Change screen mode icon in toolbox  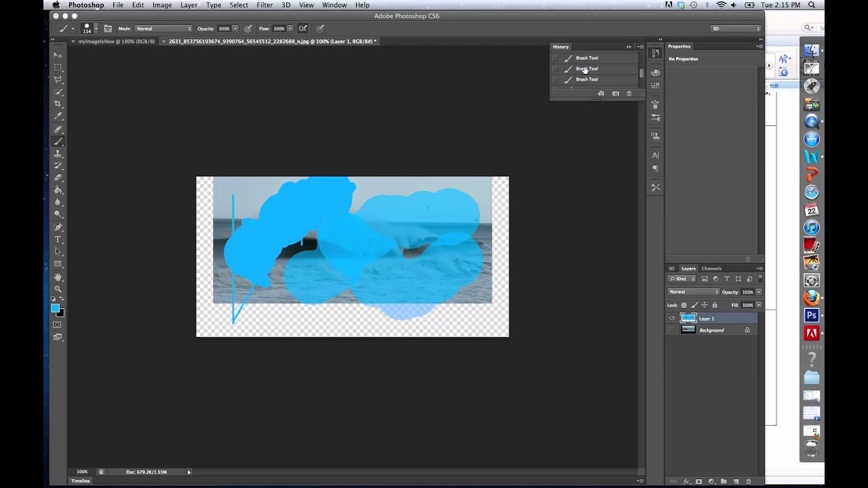pyautogui.click(x=58, y=337)
